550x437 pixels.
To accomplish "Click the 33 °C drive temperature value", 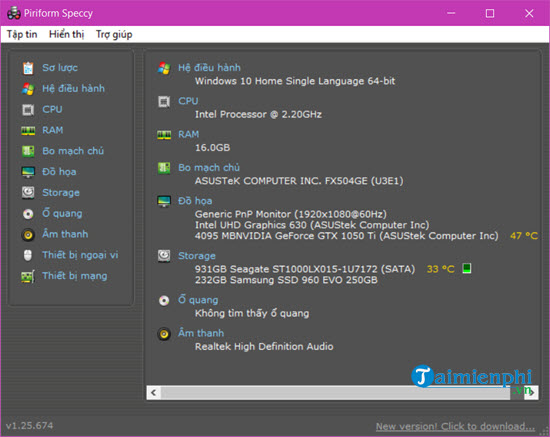I will coord(440,269).
